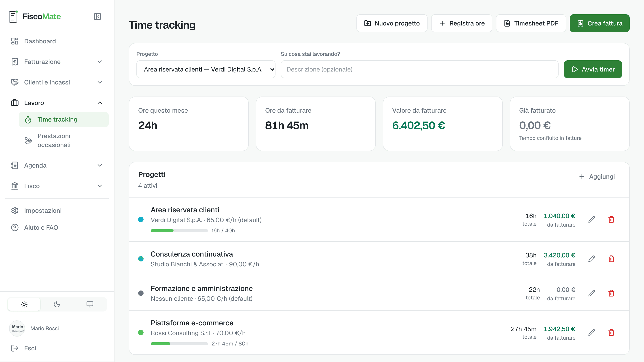Click the Area riservata clienti progress bar
This screenshot has height=362, width=644.
click(179, 231)
